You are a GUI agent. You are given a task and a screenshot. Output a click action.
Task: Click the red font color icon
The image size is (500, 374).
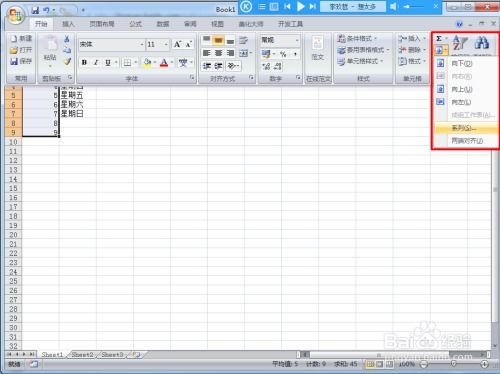click(164, 62)
